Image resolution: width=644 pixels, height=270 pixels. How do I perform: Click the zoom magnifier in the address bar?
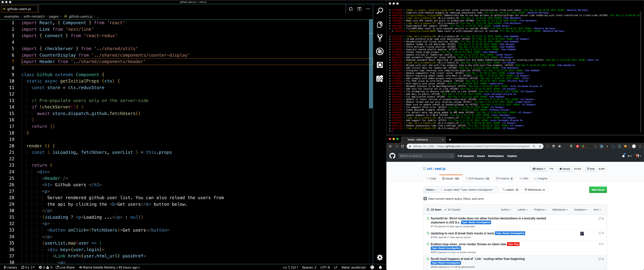click(x=534, y=146)
